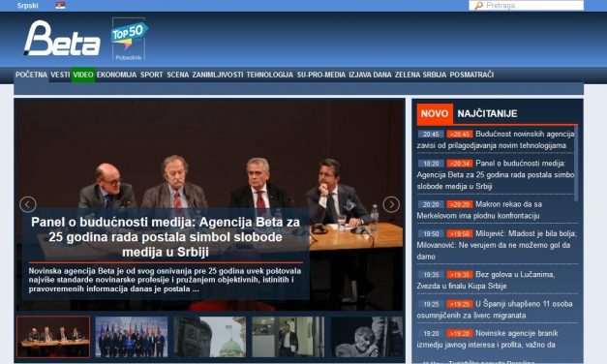
Task: Open IZJAVA DANA menu item
Action: 370,75
